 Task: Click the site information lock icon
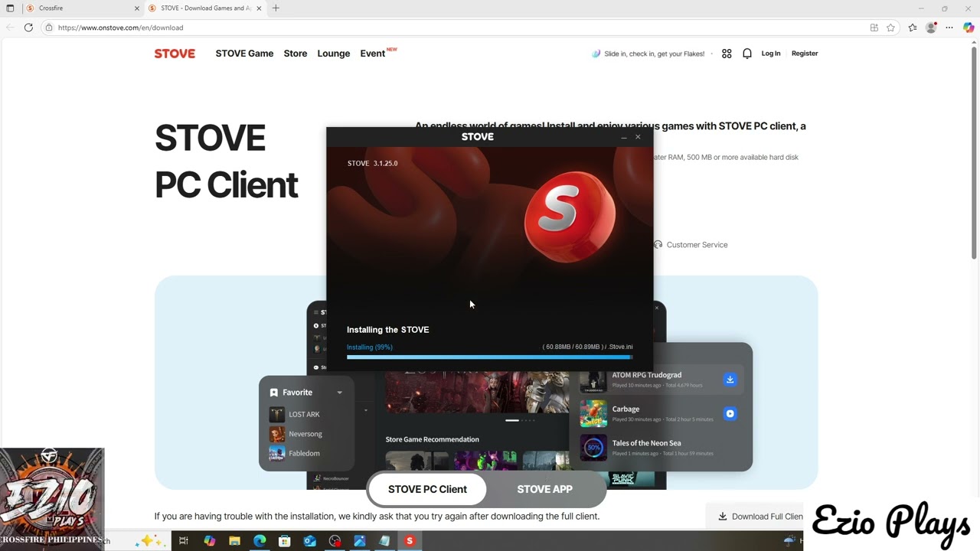(x=49, y=28)
